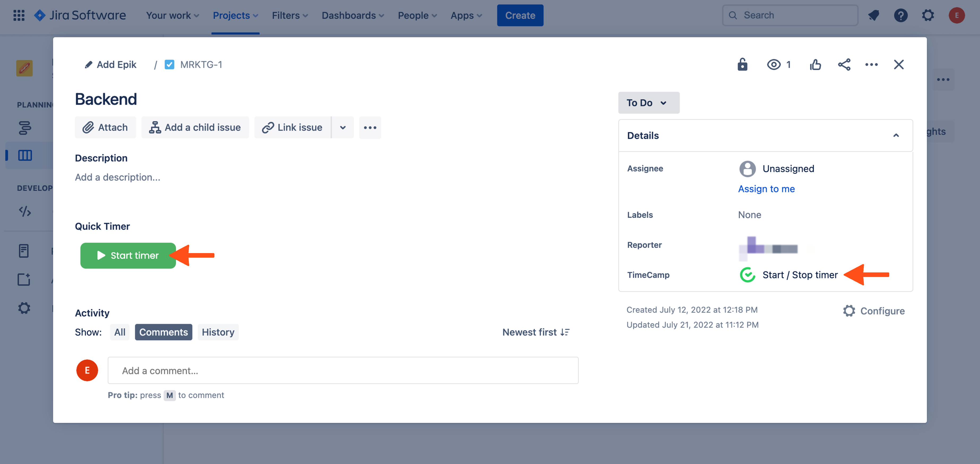Collapse the Details panel
The width and height of the screenshot is (980, 464).
(x=896, y=135)
